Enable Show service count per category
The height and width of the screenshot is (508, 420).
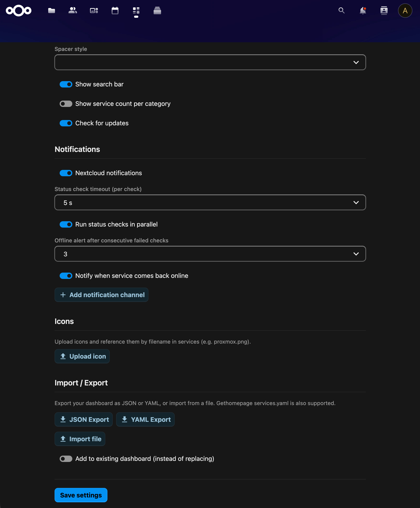(x=66, y=104)
